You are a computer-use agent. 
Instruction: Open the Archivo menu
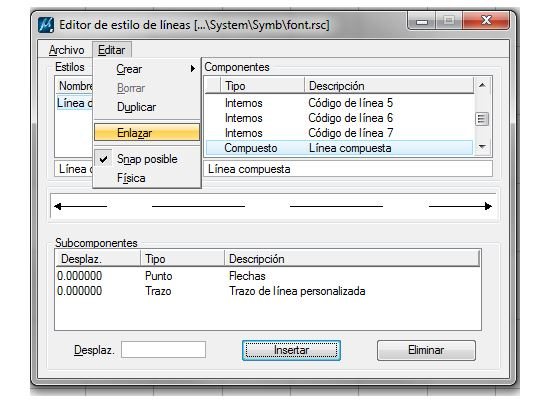pyautogui.click(x=67, y=50)
